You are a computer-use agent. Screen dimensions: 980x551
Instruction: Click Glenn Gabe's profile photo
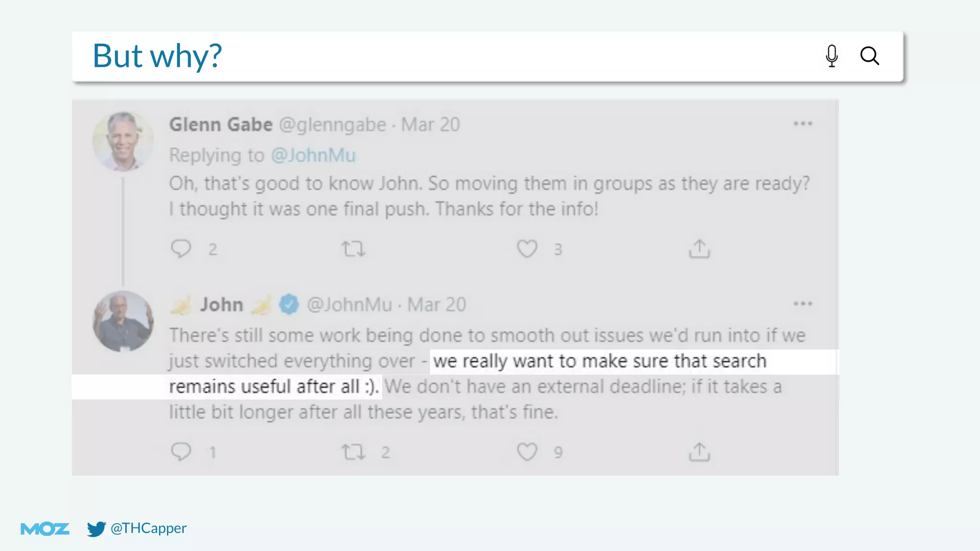[x=123, y=142]
